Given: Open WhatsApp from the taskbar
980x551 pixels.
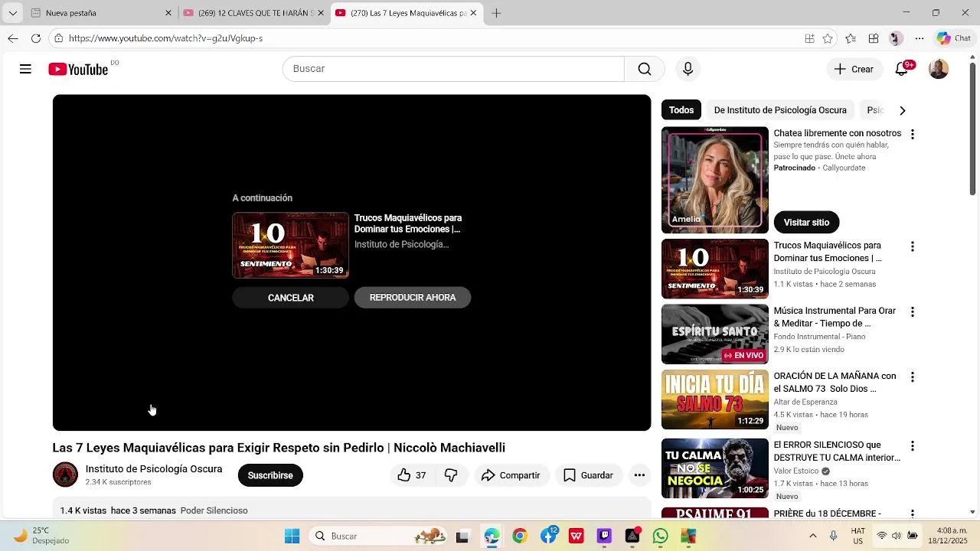Looking at the screenshot, I should coord(660,536).
